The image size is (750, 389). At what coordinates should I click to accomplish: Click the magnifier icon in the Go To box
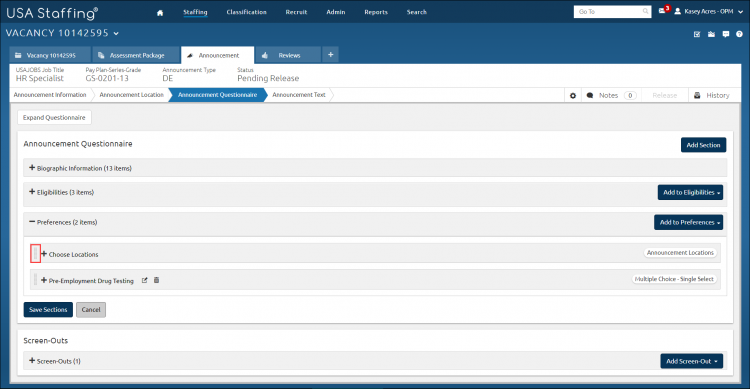(645, 11)
